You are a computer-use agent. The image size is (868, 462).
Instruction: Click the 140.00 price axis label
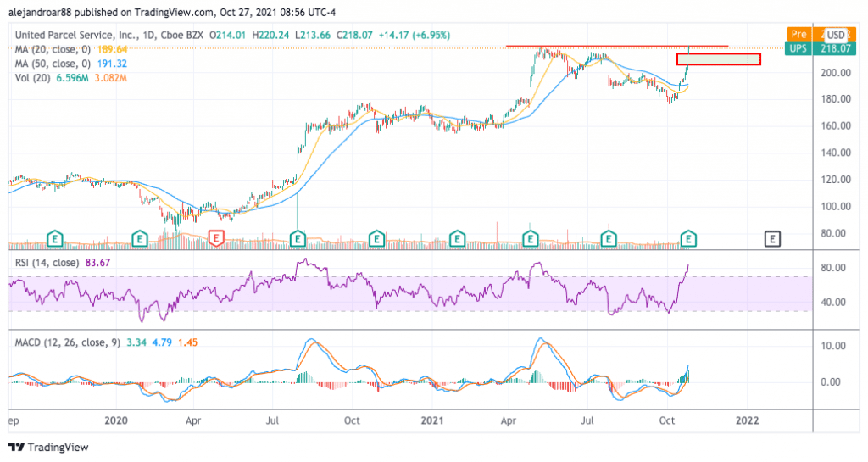(836, 153)
